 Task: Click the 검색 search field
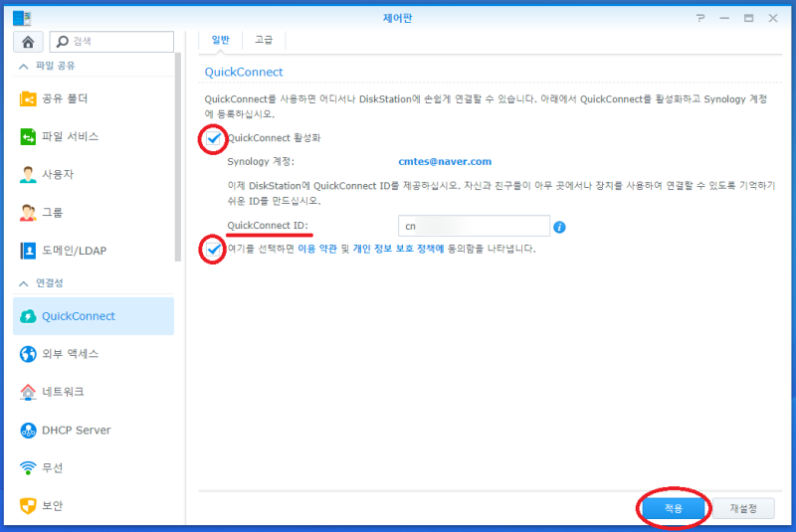[111, 42]
